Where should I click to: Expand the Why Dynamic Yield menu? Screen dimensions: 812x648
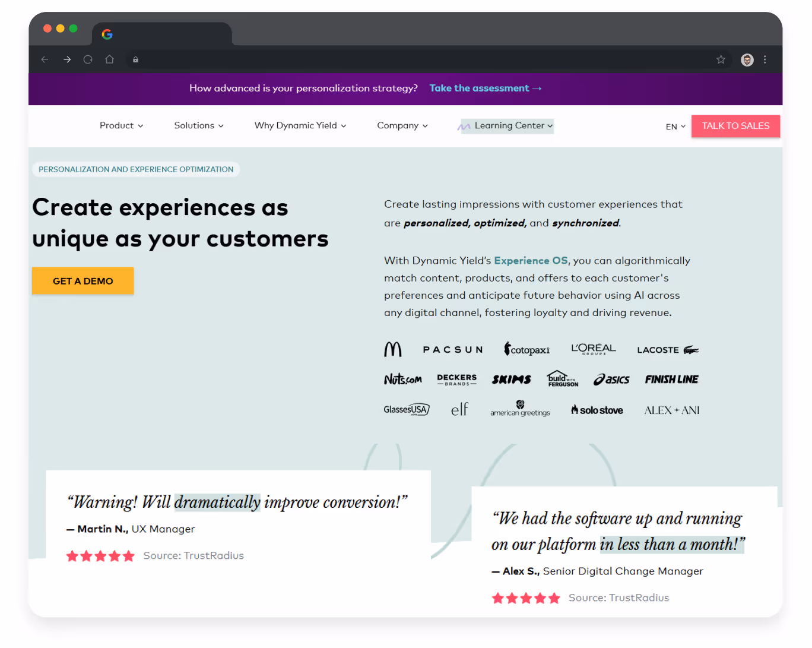[300, 125]
